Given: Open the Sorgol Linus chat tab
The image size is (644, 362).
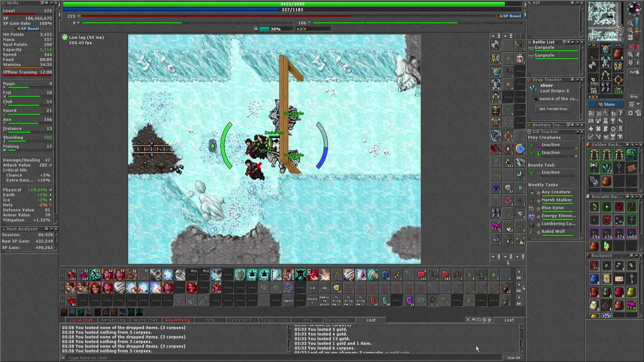Looking at the screenshot, I should [x=274, y=320].
